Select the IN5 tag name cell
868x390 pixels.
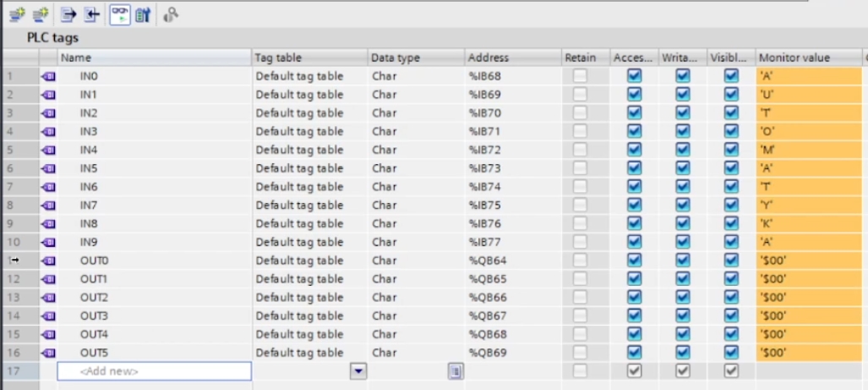(154, 168)
